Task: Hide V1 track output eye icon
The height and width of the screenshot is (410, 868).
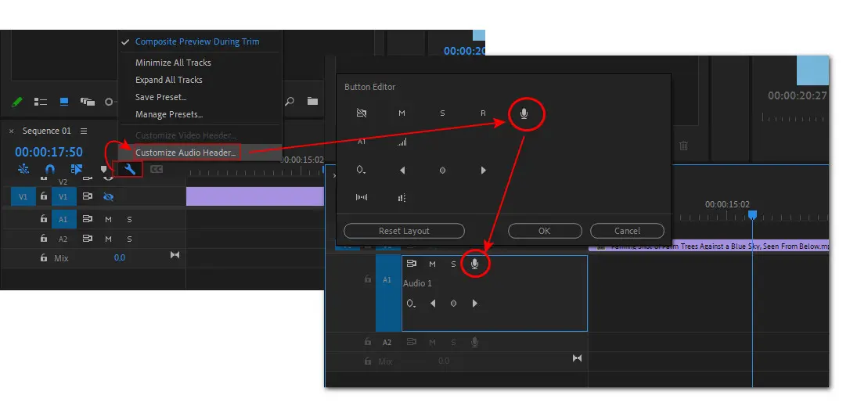Action: tap(109, 196)
